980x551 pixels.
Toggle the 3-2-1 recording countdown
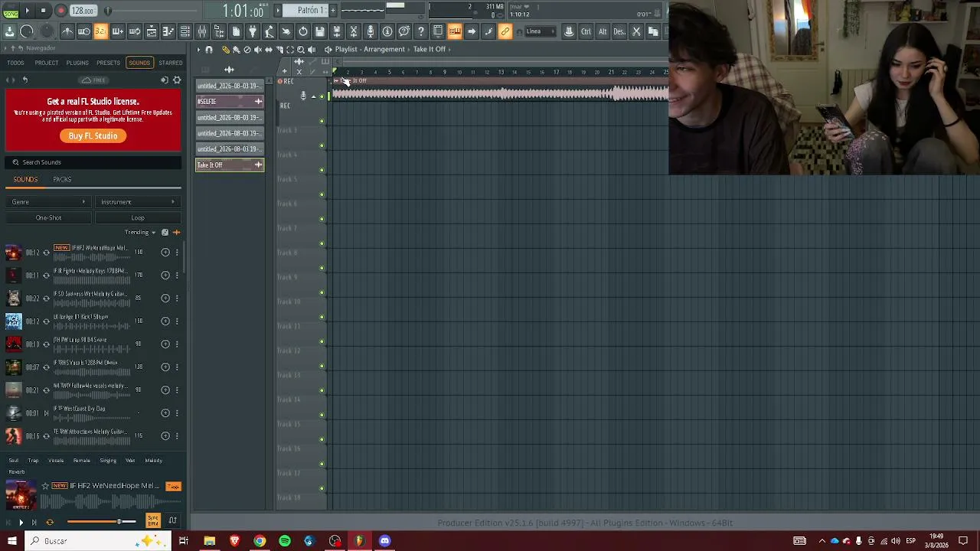(x=101, y=31)
